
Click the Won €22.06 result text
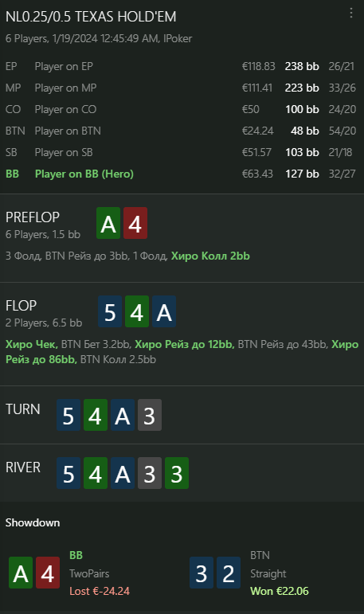280,591
